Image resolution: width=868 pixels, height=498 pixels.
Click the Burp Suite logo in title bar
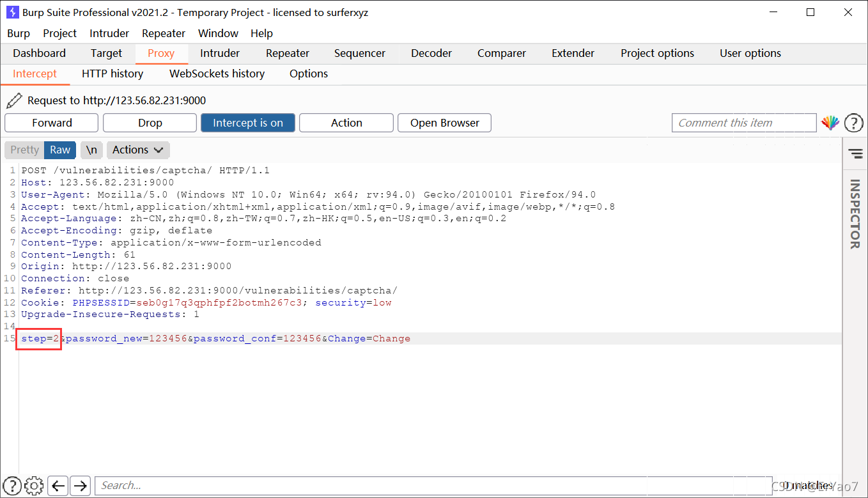[12, 12]
